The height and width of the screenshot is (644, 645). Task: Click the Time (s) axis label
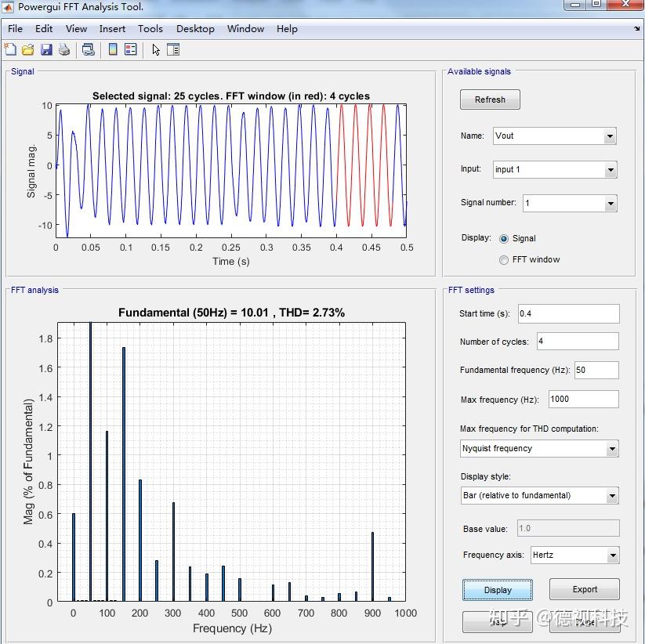tap(230, 262)
